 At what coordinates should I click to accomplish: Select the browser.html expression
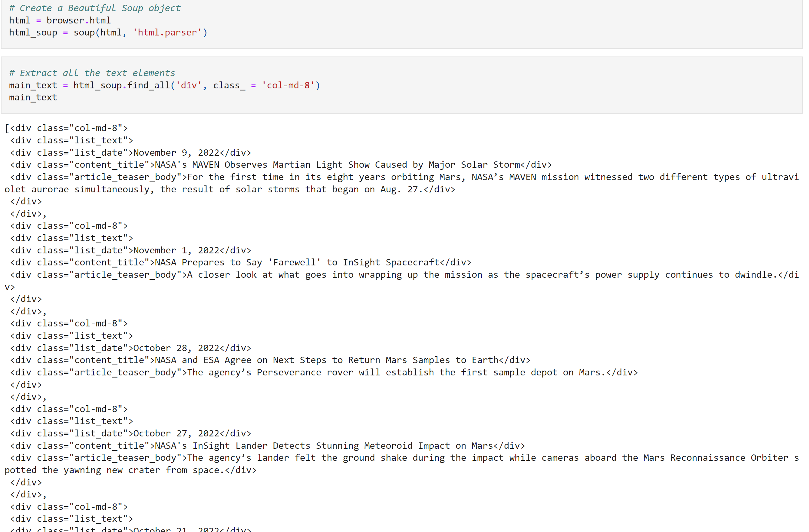coord(79,20)
